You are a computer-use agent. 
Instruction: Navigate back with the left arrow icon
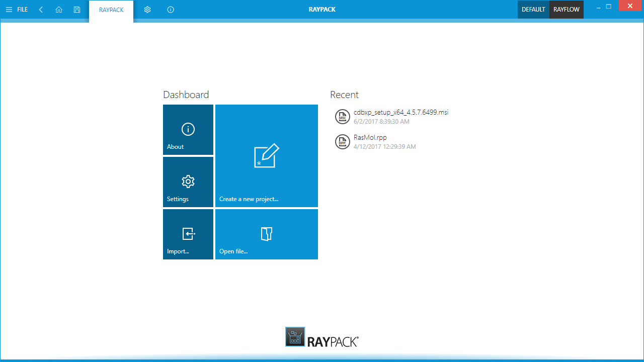[41, 9]
